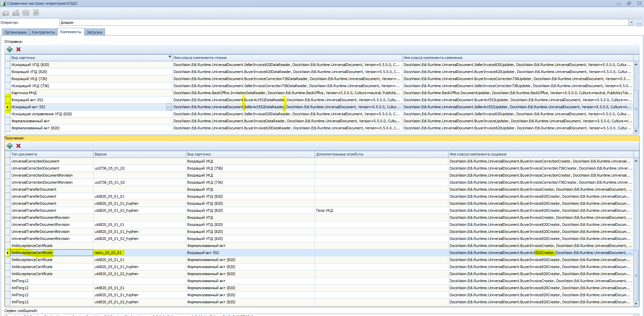
Task: Click up arrow of Получение table scrollbar
Action: [x=636, y=161]
